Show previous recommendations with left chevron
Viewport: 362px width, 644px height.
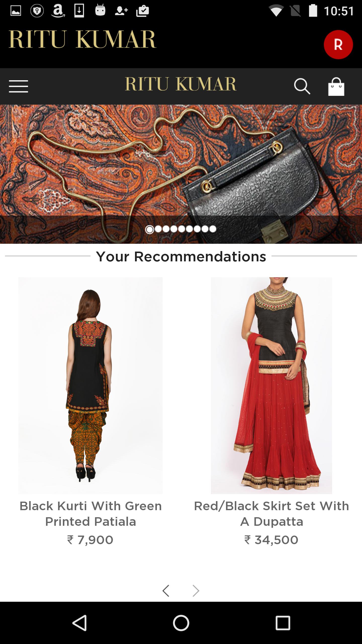(166, 591)
